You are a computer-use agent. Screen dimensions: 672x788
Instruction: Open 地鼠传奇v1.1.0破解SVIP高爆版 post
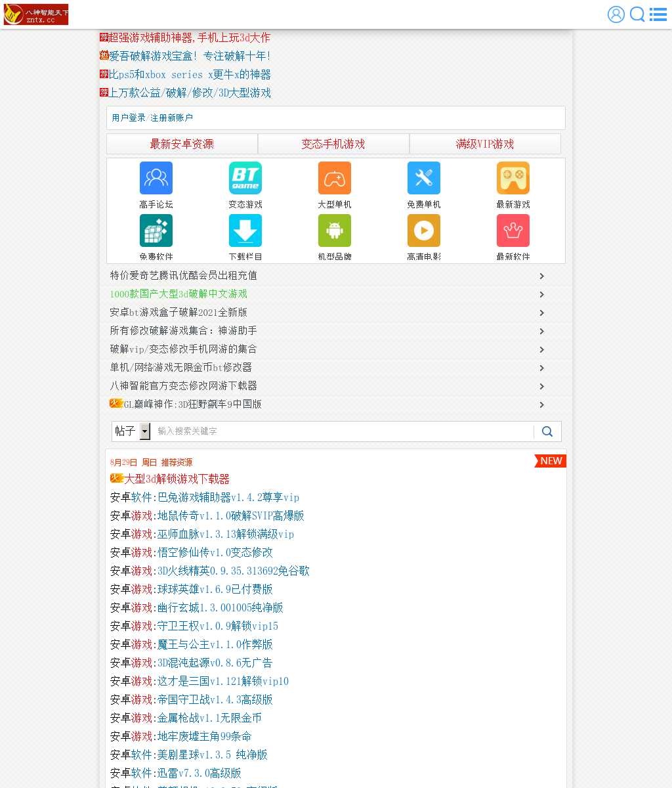231,515
